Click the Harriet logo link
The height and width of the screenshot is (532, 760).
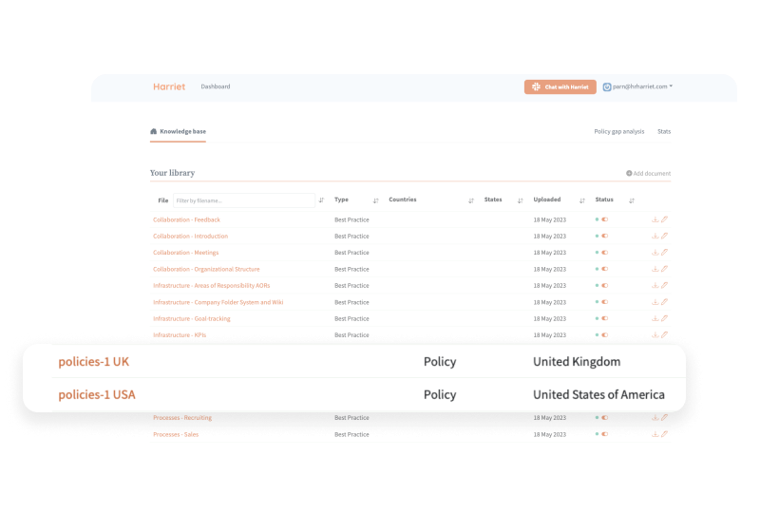169,86
